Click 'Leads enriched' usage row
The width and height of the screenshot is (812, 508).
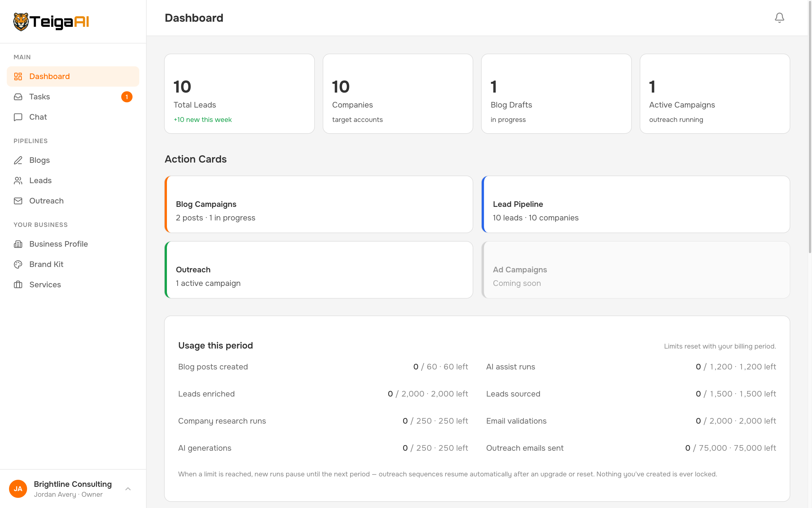pyautogui.click(x=323, y=394)
